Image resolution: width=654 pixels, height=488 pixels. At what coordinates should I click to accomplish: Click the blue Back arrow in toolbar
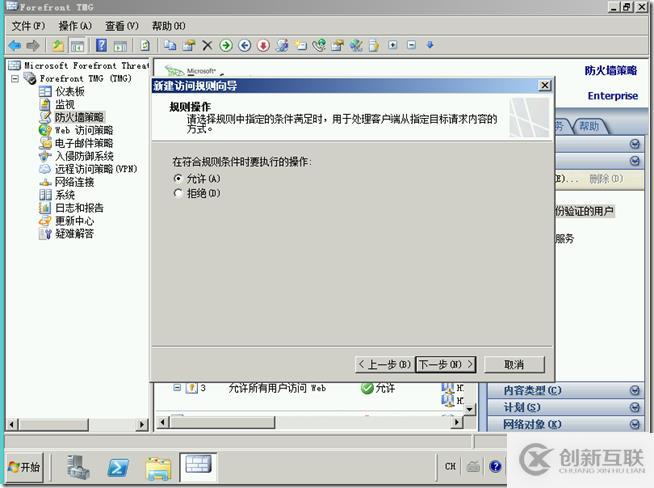pos(15,45)
